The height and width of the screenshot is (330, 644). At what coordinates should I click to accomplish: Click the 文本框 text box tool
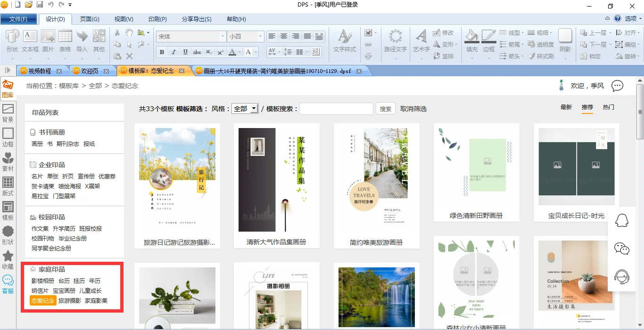(x=30, y=40)
